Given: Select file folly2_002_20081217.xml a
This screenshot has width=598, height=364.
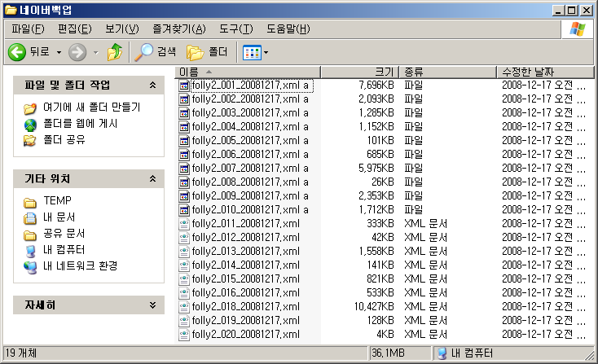Looking at the screenshot, I should coord(250,99).
